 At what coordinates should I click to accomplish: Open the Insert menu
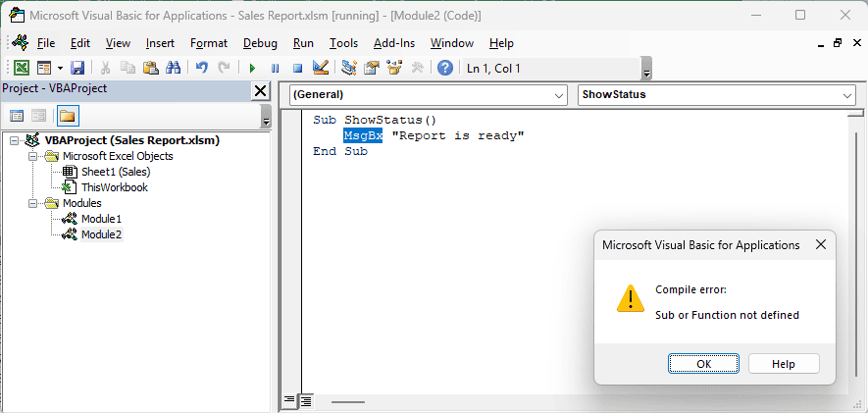[x=160, y=43]
